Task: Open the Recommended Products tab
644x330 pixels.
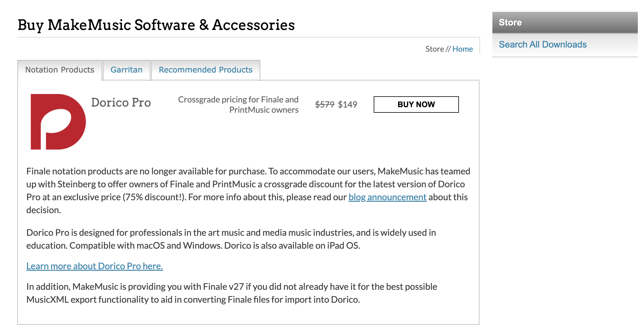Action: click(x=205, y=70)
